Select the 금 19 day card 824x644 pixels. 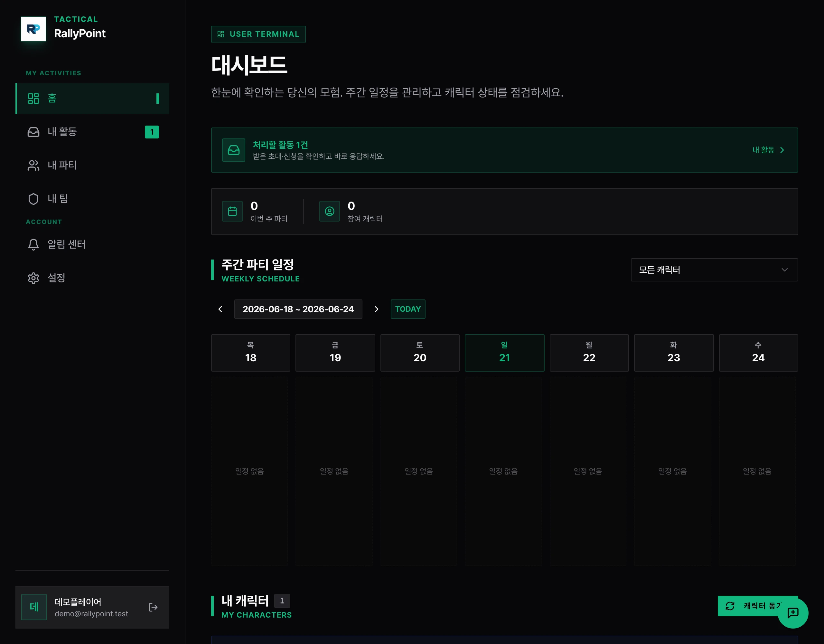click(x=335, y=353)
